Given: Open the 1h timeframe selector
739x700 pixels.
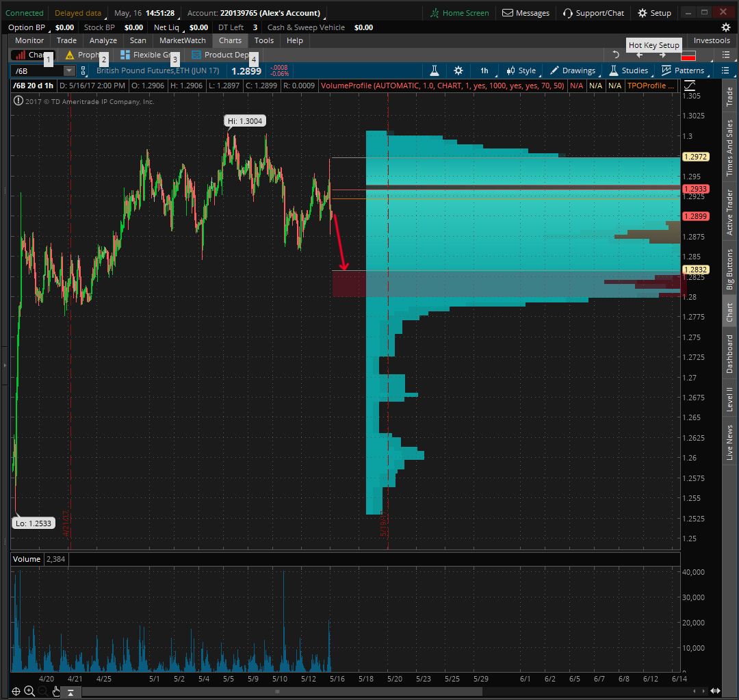Looking at the screenshot, I should click(485, 70).
